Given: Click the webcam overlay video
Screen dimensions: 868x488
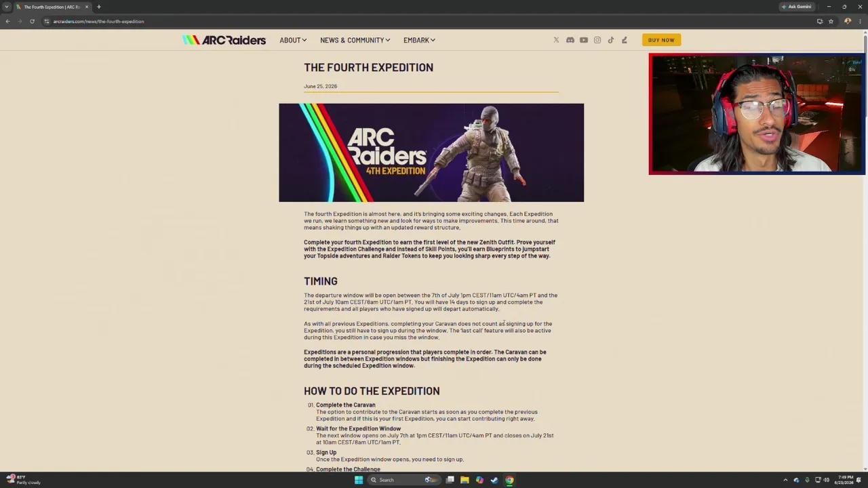Looking at the screenshot, I should point(757,114).
